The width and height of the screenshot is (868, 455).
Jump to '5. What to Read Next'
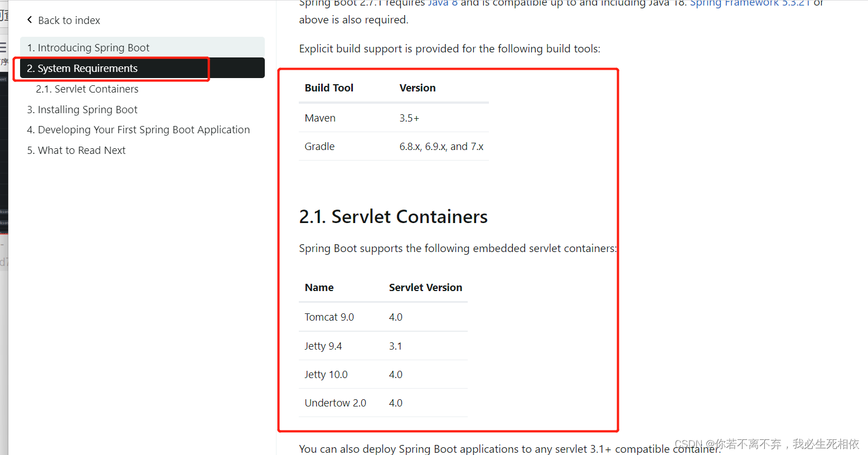click(76, 151)
